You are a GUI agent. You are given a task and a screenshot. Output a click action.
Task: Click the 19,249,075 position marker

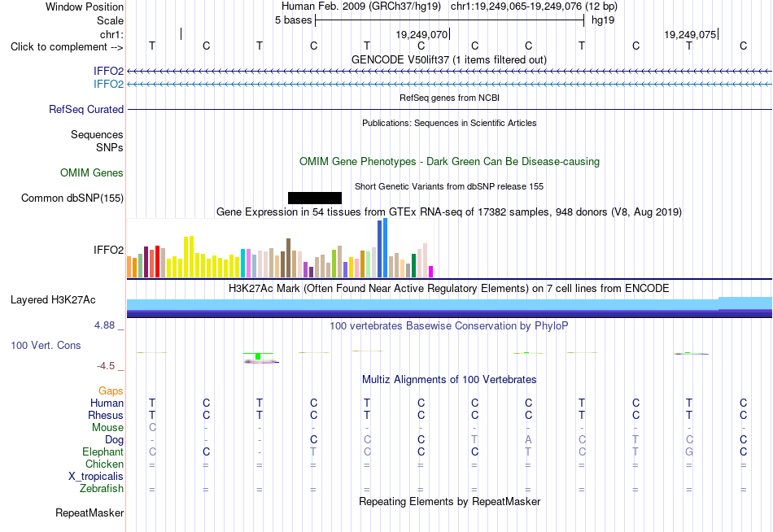[690, 34]
